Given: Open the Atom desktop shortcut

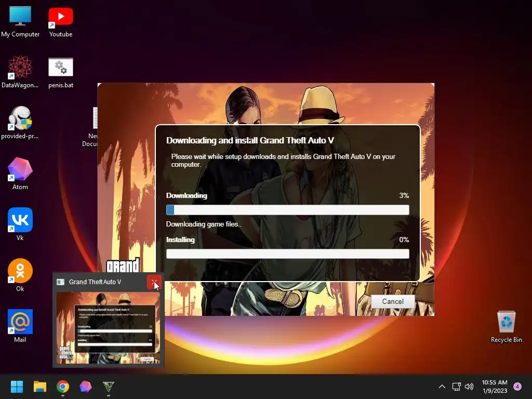Looking at the screenshot, I should click(20, 174).
